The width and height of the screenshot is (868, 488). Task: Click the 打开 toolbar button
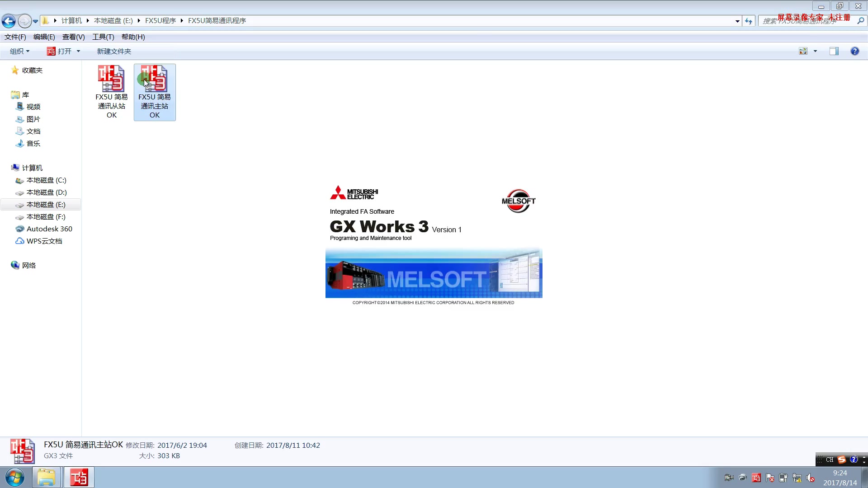click(x=59, y=51)
